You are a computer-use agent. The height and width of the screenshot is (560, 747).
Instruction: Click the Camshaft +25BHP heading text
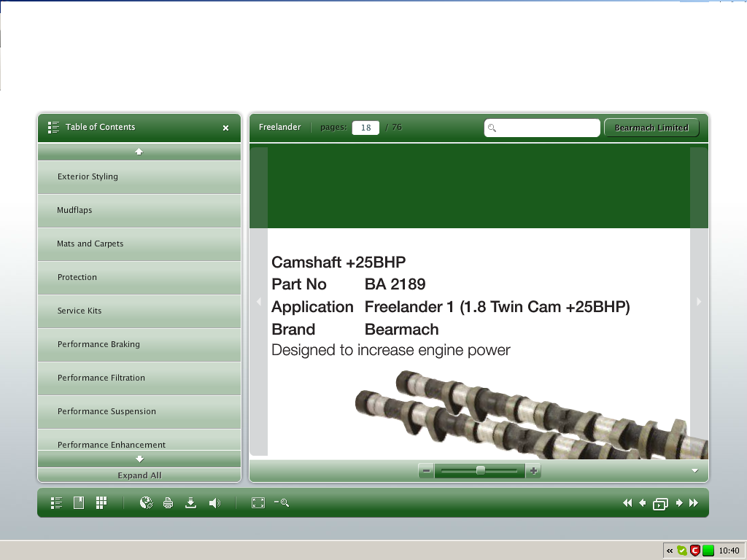coord(338,262)
